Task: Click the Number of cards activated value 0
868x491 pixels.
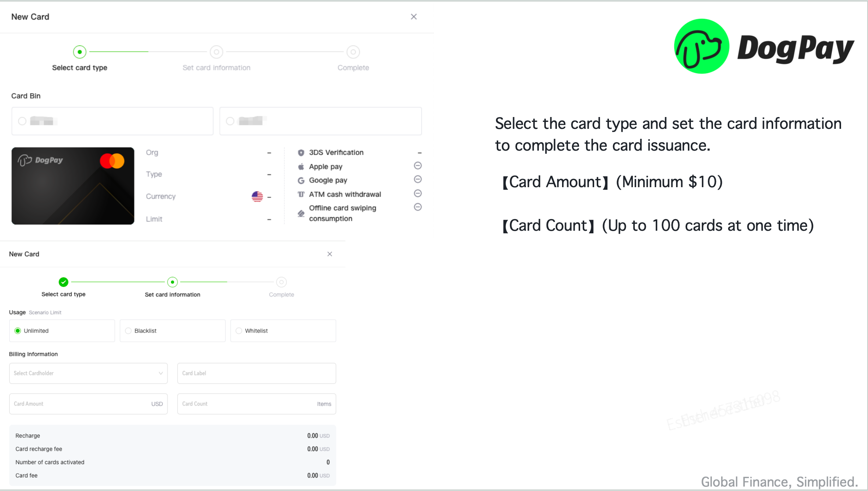Action: pos(328,462)
